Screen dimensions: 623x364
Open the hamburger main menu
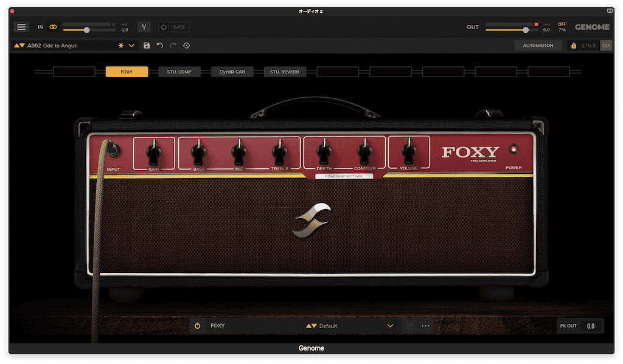[21, 27]
